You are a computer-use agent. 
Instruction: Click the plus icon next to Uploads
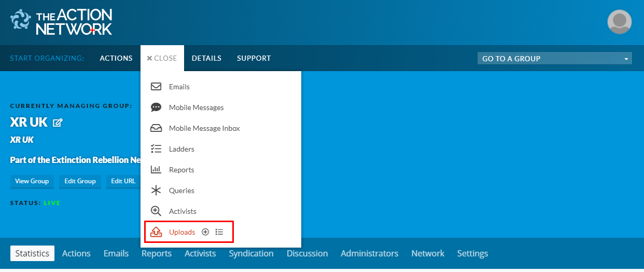pyautogui.click(x=205, y=232)
